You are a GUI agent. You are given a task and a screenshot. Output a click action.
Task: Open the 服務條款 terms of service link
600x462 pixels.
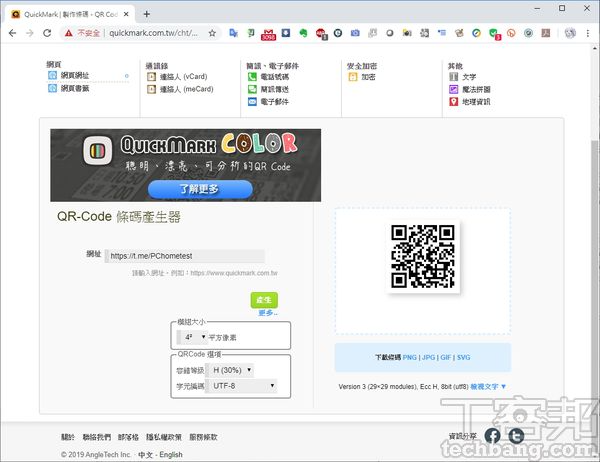204,437
